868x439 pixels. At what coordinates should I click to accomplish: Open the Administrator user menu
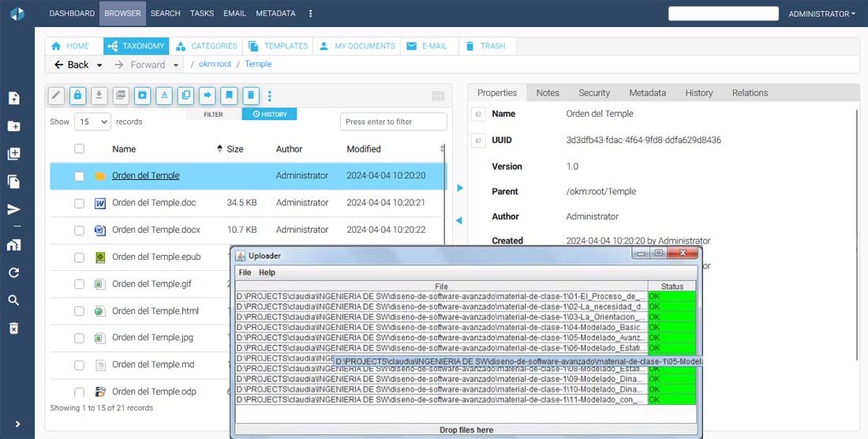[x=821, y=13]
